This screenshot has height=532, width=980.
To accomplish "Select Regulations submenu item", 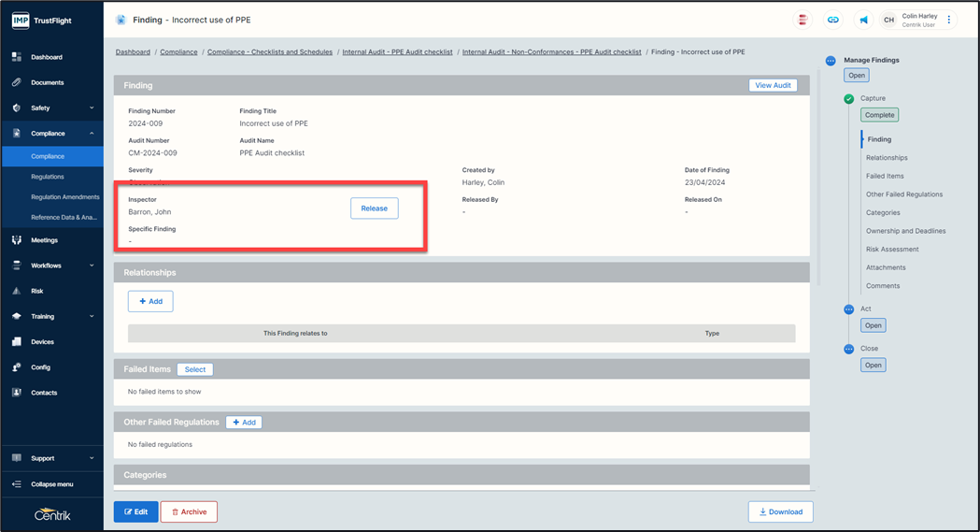I will [x=48, y=177].
